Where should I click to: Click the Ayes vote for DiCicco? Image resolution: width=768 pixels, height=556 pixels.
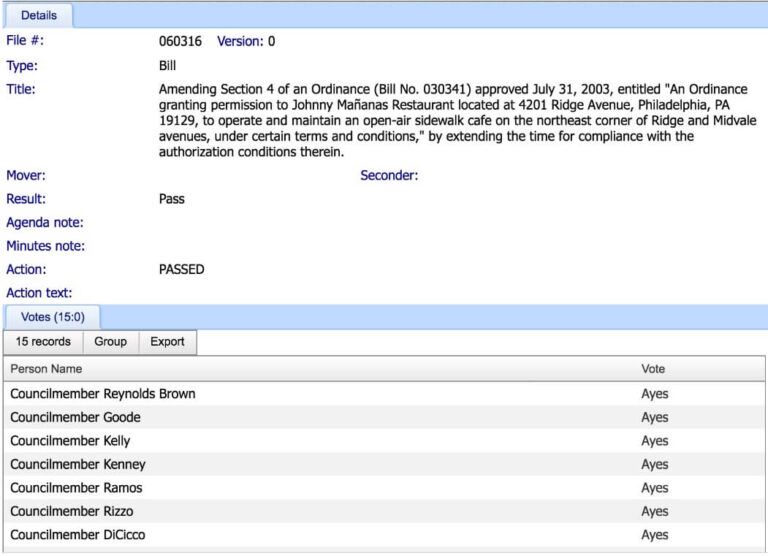[x=655, y=535]
